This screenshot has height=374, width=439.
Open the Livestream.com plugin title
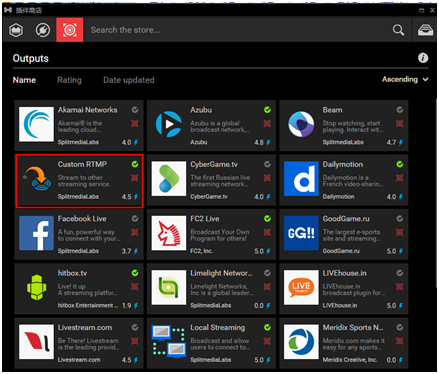click(x=85, y=327)
